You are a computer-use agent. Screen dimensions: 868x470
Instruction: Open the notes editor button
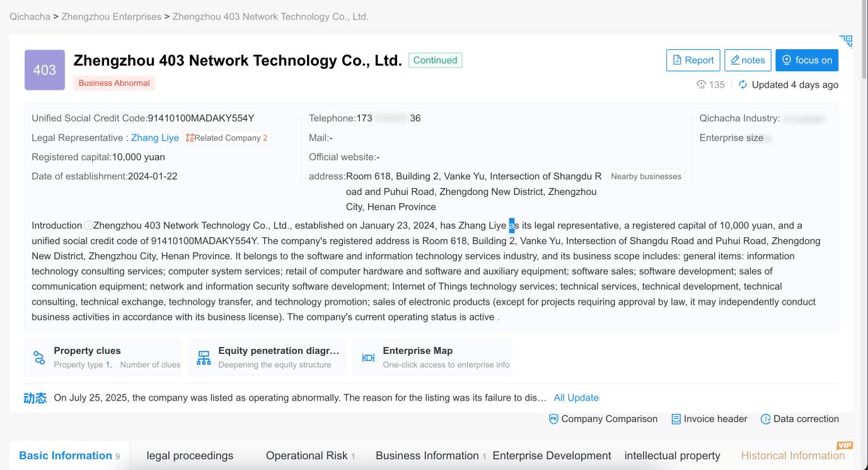(748, 60)
